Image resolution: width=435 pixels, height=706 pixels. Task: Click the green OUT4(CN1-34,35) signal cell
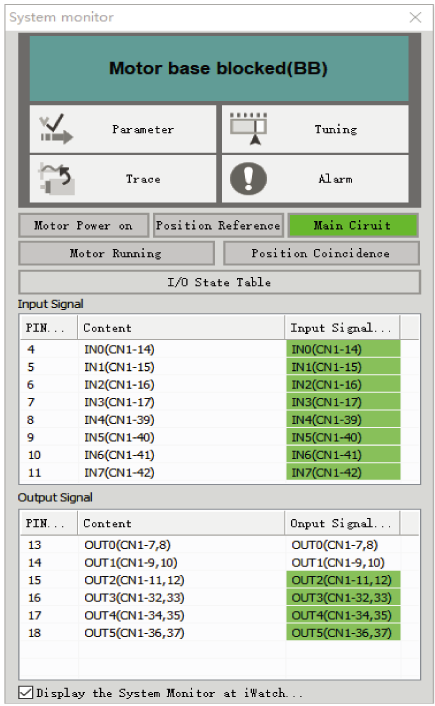343,615
